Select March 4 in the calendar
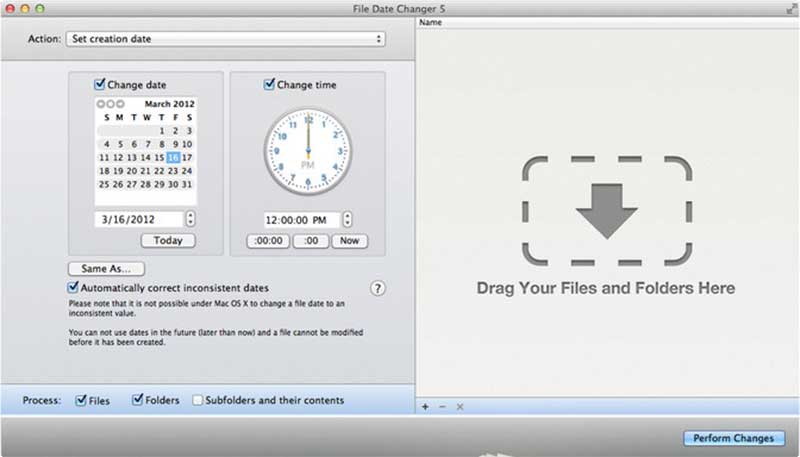The height and width of the screenshot is (457, 800). [x=107, y=144]
